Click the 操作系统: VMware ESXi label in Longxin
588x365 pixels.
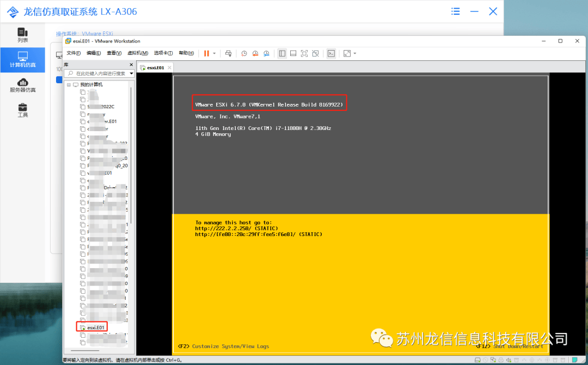[84, 33]
